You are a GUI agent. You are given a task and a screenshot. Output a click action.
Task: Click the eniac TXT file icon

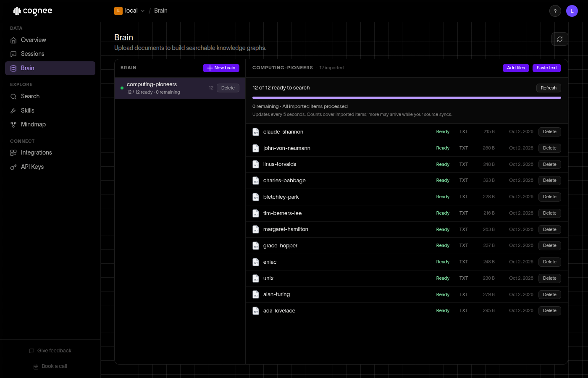[x=256, y=262]
